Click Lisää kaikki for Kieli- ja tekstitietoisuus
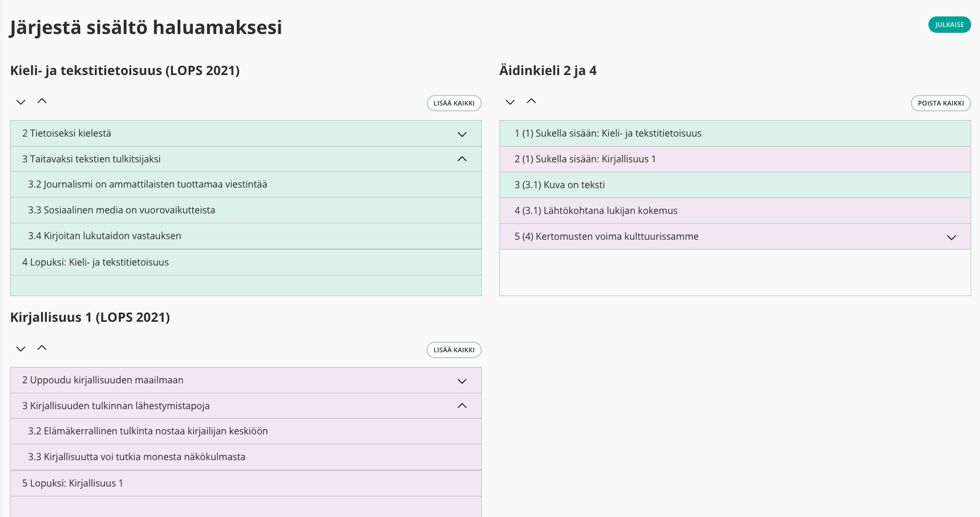 tap(454, 103)
